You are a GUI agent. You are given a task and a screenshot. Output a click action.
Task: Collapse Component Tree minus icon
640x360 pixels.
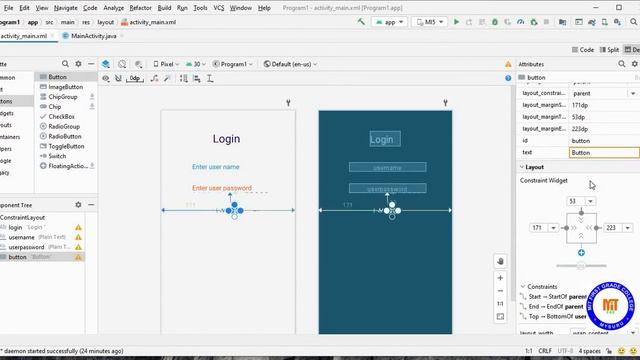click(91, 204)
